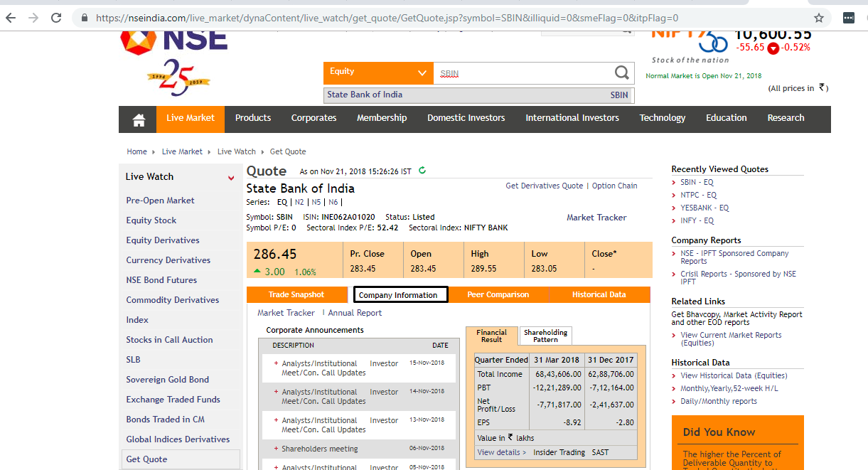Open the Domestic Investors menu
The width and height of the screenshot is (868, 470).
(466, 118)
